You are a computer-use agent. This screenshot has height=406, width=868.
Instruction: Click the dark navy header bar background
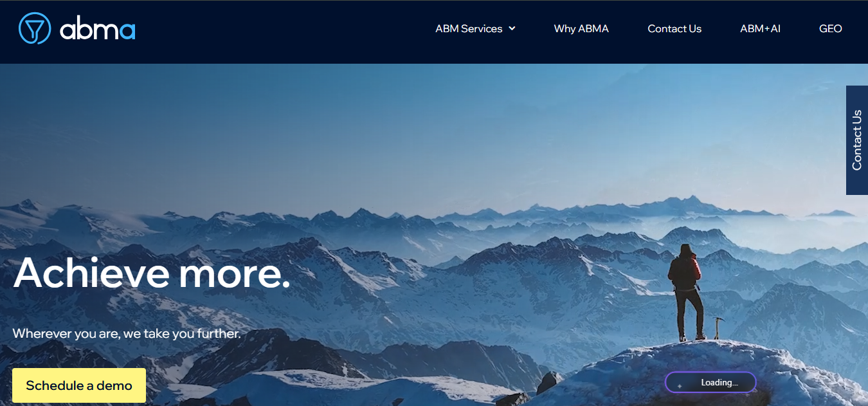point(289,32)
